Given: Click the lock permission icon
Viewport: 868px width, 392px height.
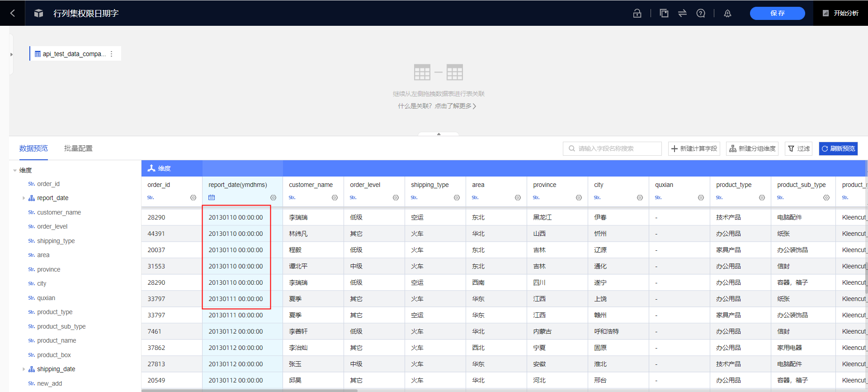Looking at the screenshot, I should (637, 13).
